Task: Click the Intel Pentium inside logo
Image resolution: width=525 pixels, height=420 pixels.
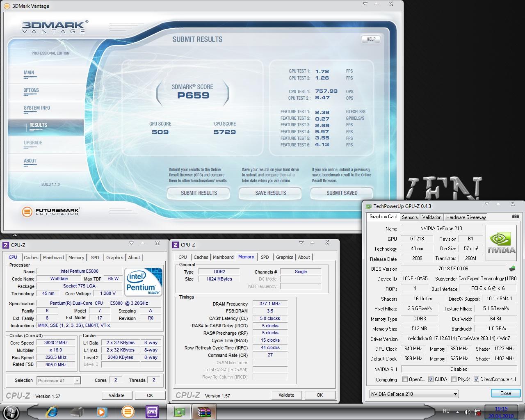Action: pos(143,282)
